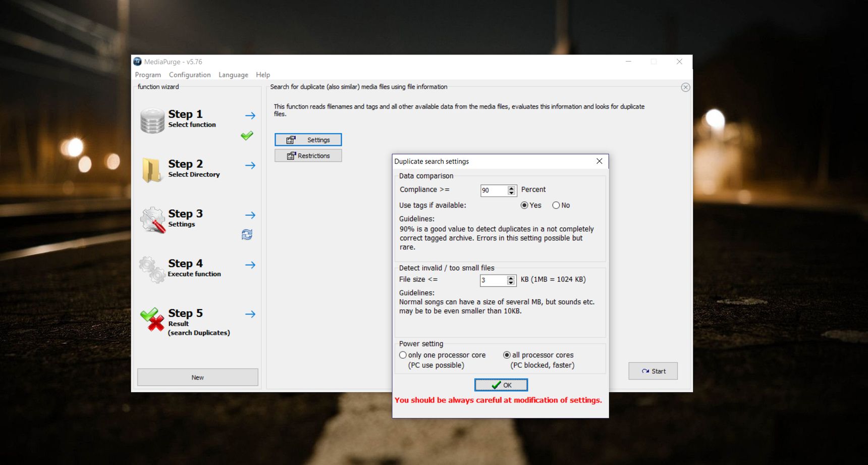The image size is (868, 465).
Task: Click the Step 1 database icon
Action: pos(152,121)
